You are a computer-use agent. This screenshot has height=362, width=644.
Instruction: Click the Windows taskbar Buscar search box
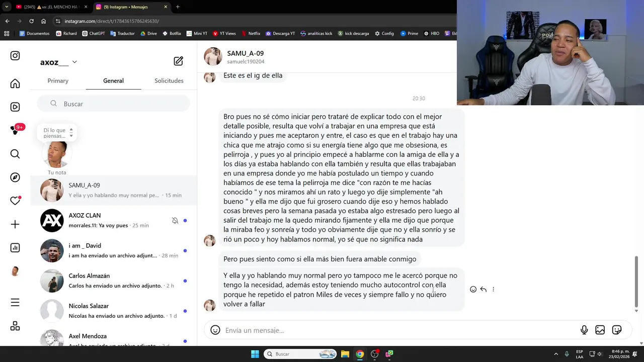300,354
